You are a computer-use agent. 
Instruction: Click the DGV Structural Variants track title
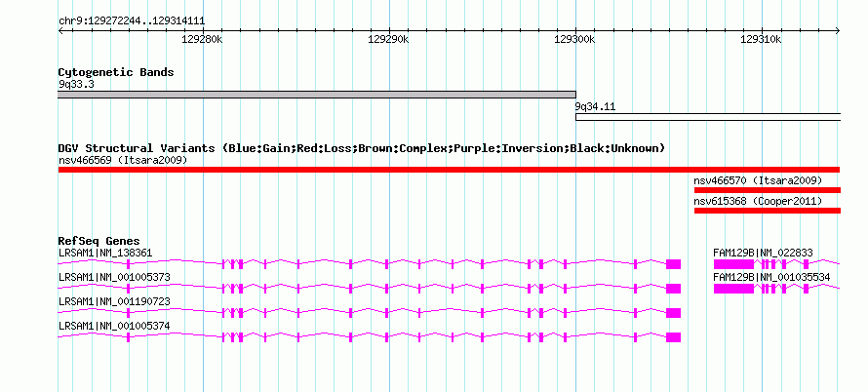point(362,148)
